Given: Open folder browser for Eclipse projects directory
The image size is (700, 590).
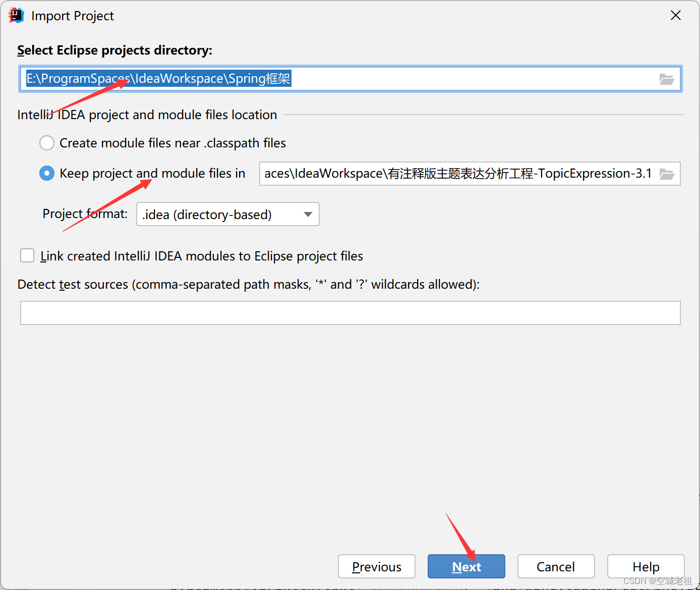Looking at the screenshot, I should coord(667,79).
